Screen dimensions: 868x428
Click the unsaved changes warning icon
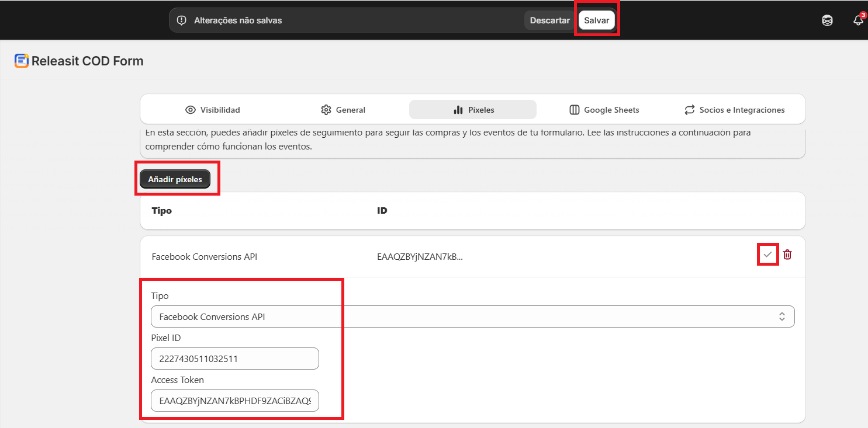[181, 20]
